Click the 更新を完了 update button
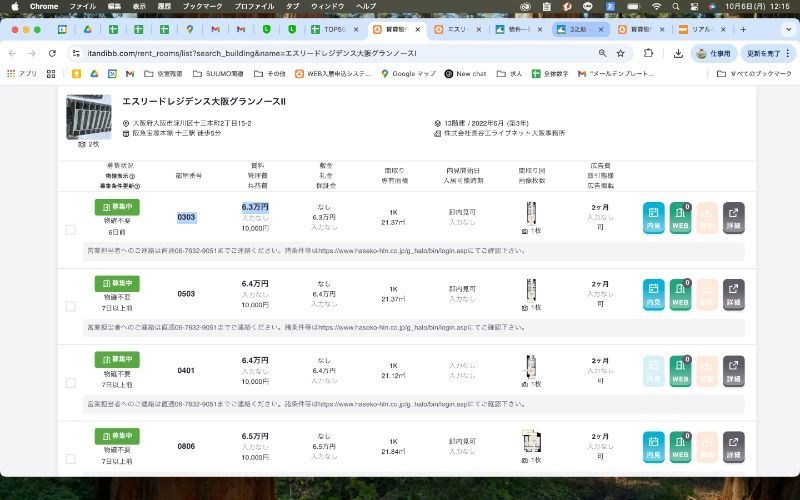 pyautogui.click(x=768, y=53)
